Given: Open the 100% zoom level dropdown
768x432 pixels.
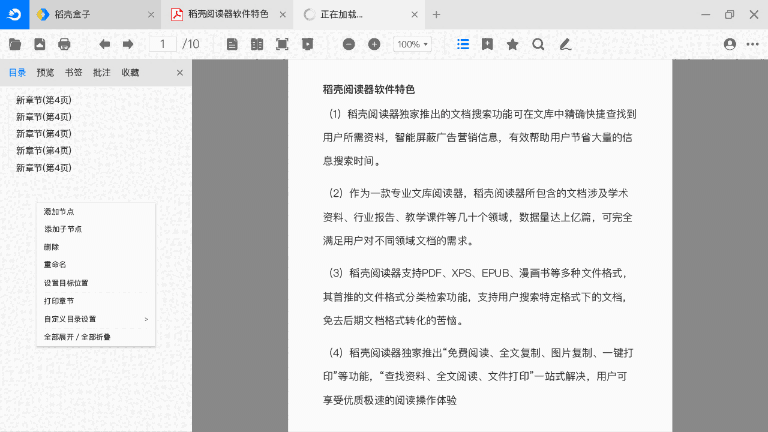Looking at the screenshot, I should pos(412,44).
